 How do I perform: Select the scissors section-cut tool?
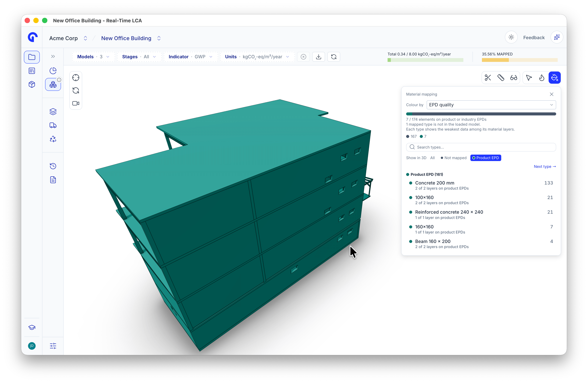tap(488, 78)
